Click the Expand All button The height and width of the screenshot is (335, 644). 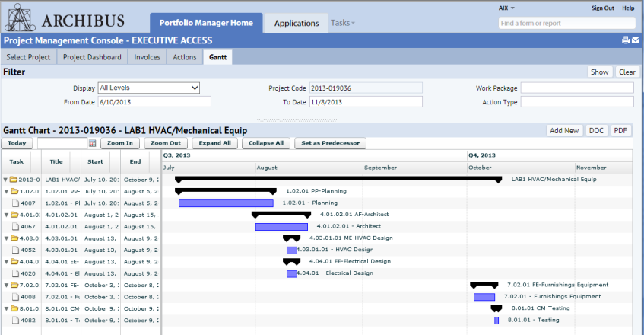point(215,143)
